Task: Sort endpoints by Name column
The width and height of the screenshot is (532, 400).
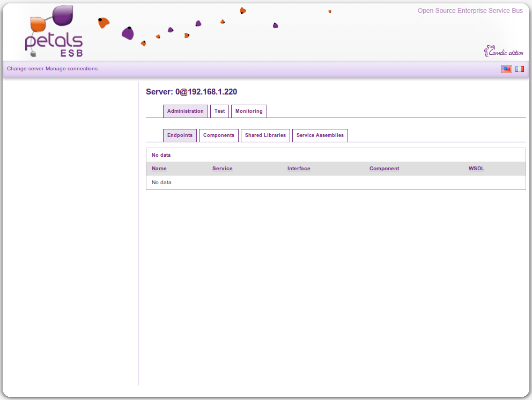Action: coord(159,169)
